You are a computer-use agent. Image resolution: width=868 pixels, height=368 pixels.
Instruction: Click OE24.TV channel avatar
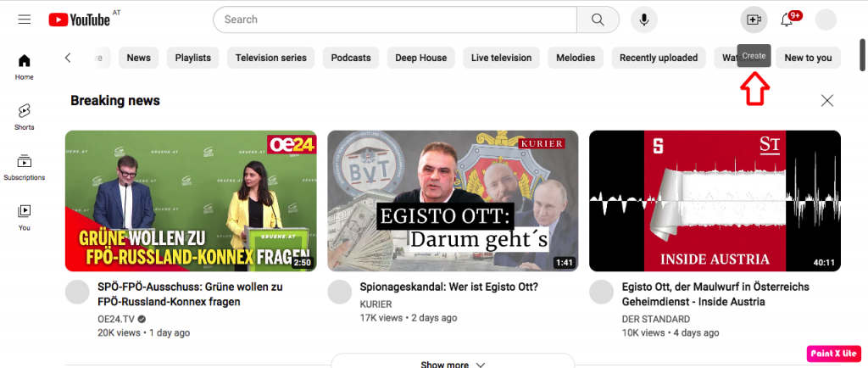click(77, 292)
